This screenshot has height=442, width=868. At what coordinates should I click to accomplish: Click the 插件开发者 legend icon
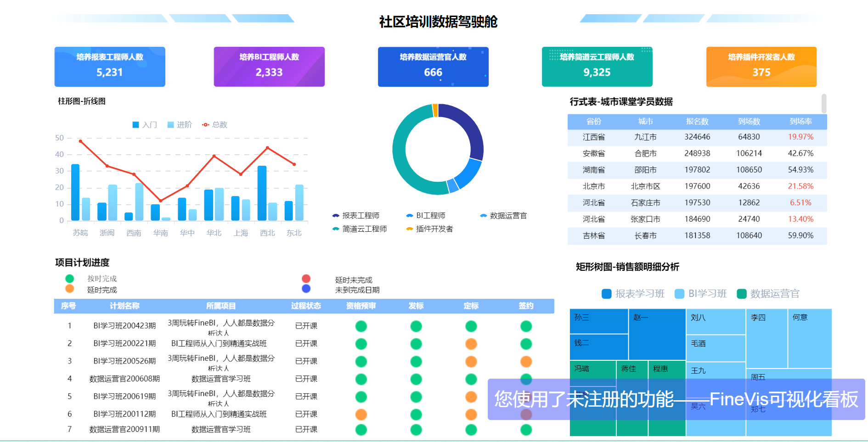point(410,229)
